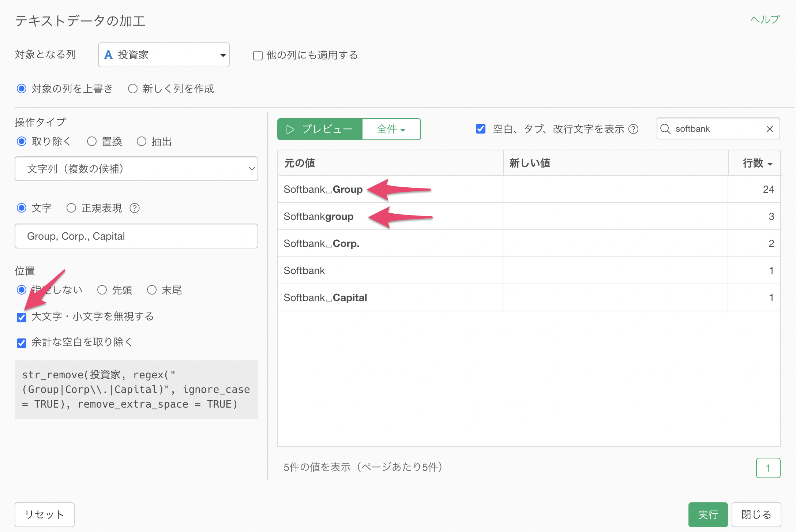796x532 pixels.
Task: Toggle 他の列にも適用する checkbox
Action: (x=258, y=56)
